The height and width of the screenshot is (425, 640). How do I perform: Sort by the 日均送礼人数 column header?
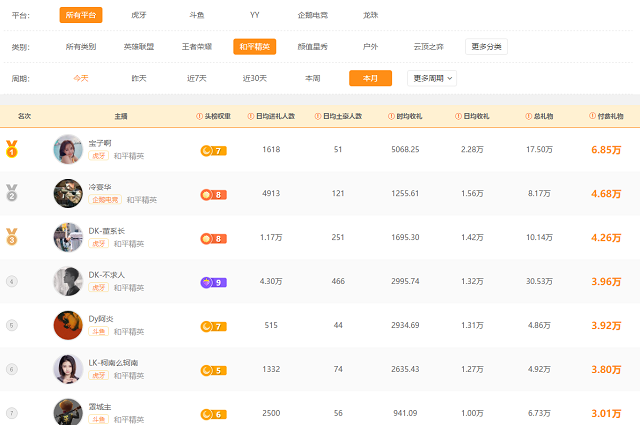[x=277, y=116]
